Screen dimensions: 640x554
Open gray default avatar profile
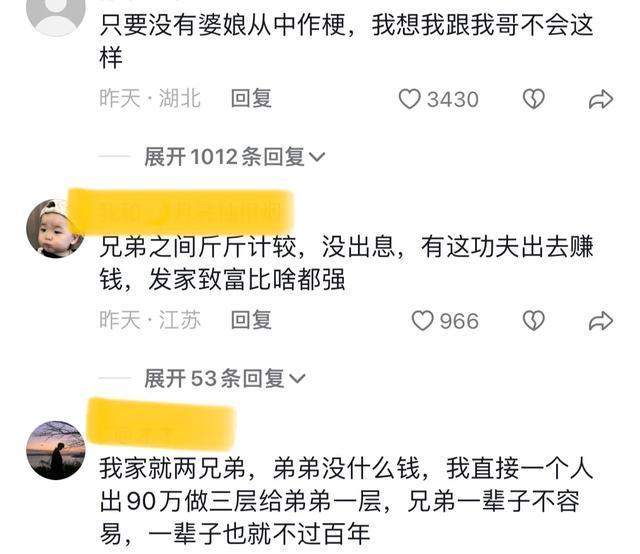(x=56, y=13)
